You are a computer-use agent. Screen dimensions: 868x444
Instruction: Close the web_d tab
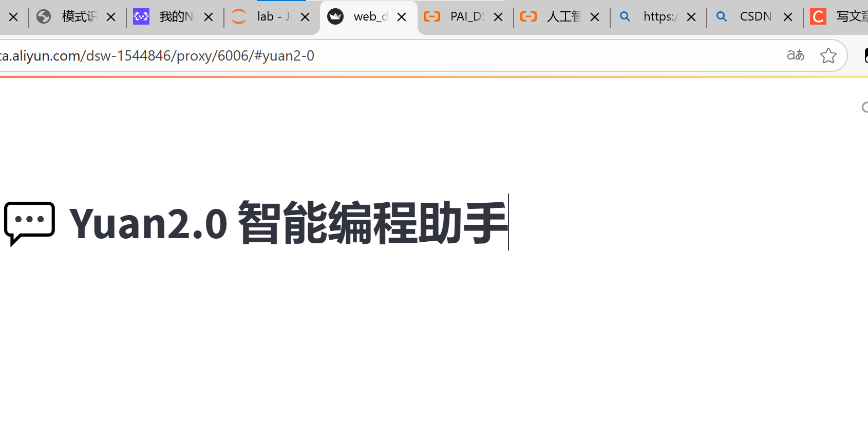(402, 17)
